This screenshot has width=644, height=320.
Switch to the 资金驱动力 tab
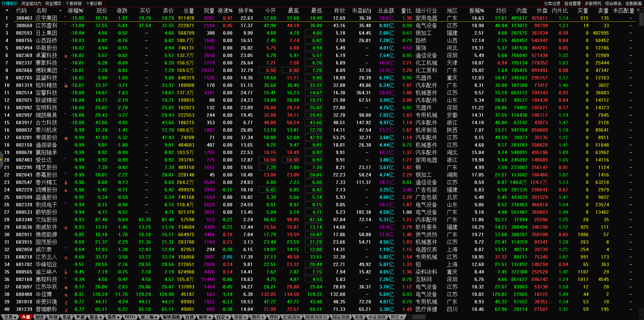click(31, 3)
